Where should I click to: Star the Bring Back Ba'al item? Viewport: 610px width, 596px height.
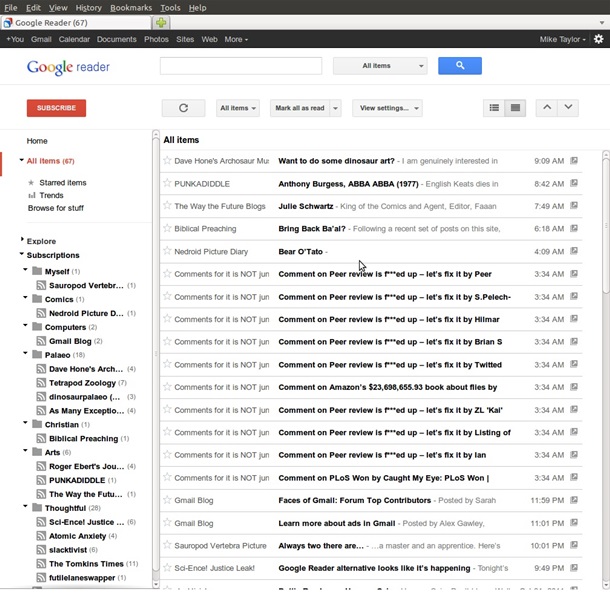click(x=167, y=228)
